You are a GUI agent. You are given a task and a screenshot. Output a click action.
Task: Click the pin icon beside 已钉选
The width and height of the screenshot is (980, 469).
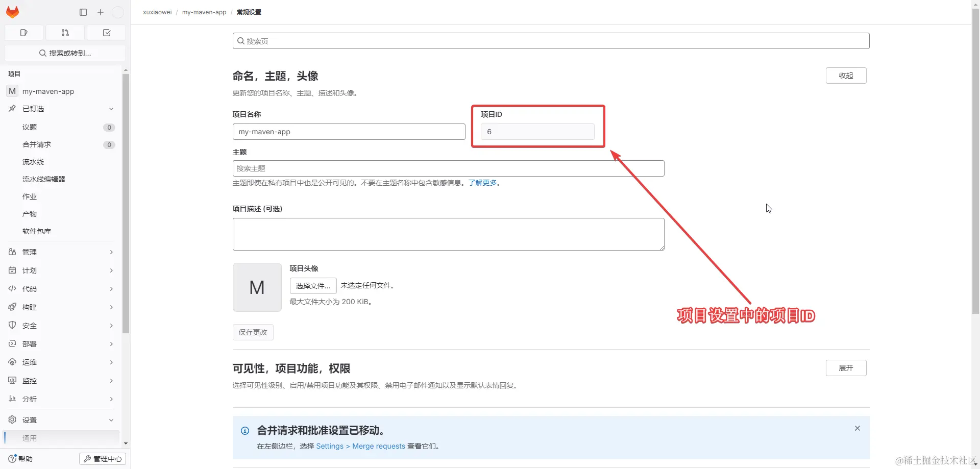tap(12, 109)
